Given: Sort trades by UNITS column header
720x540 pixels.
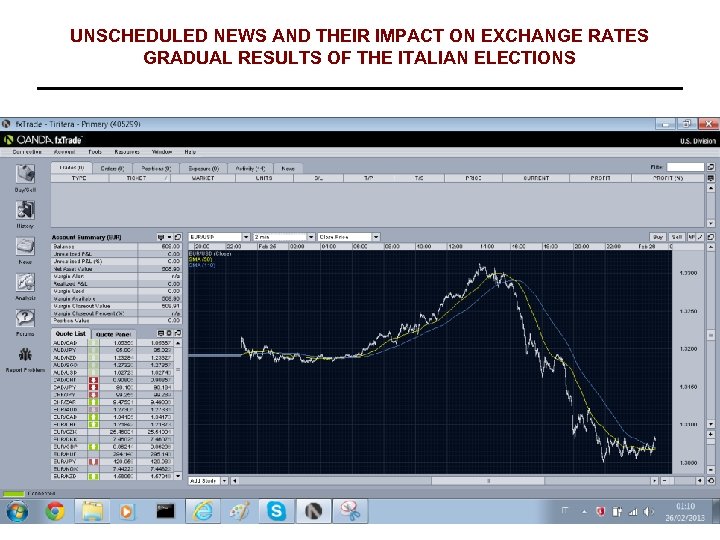Looking at the screenshot, I should click(264, 178).
